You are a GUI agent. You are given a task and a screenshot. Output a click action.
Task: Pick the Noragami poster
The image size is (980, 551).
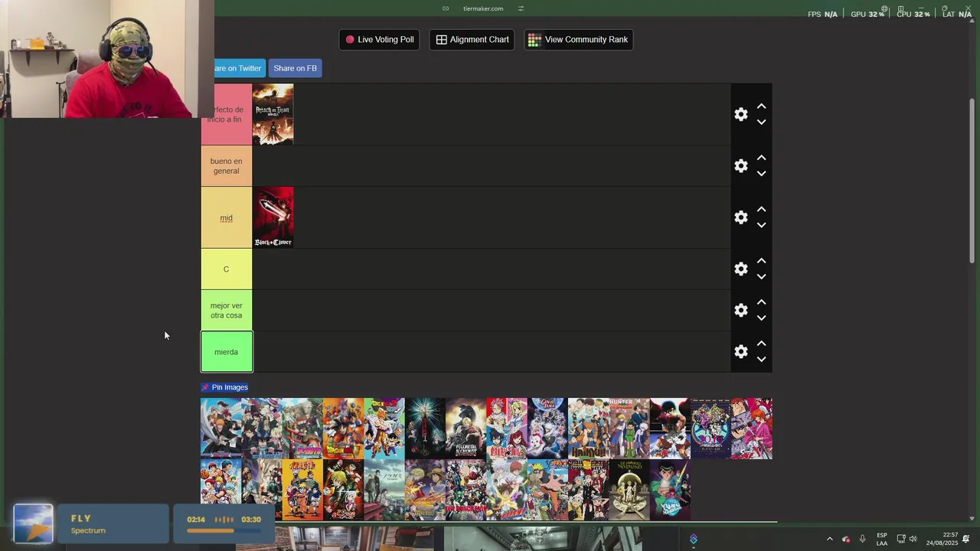[x=384, y=490]
